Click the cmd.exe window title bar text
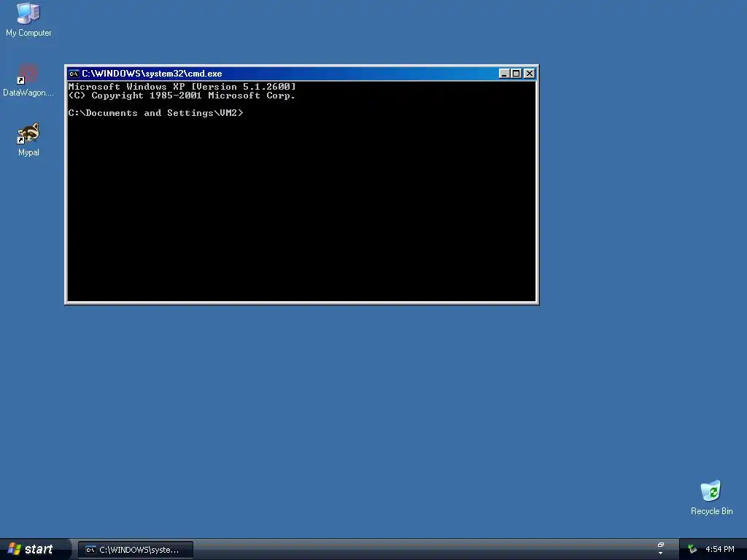747x560 pixels. tap(152, 74)
